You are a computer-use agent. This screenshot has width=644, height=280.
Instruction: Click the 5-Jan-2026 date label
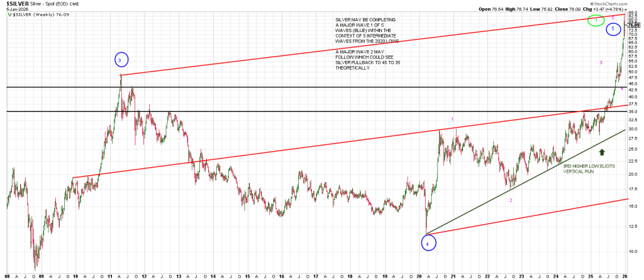coord(16,10)
